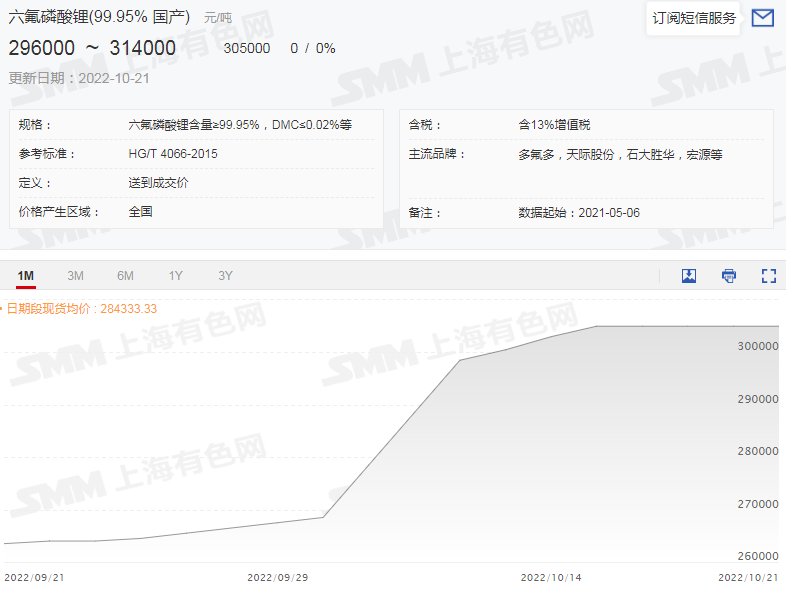The width and height of the screenshot is (786, 590).
Task: Click the 六氟磷酸锂(99.95% 国产) product title
Action: pos(101,17)
